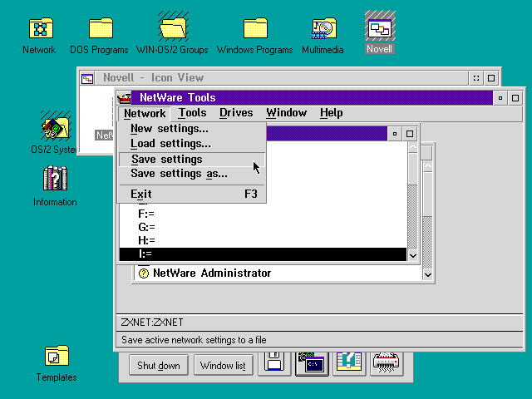Screen dimensions: 532x399
Task: Click the NetWare Tools title bar icon
Action: 124,98
